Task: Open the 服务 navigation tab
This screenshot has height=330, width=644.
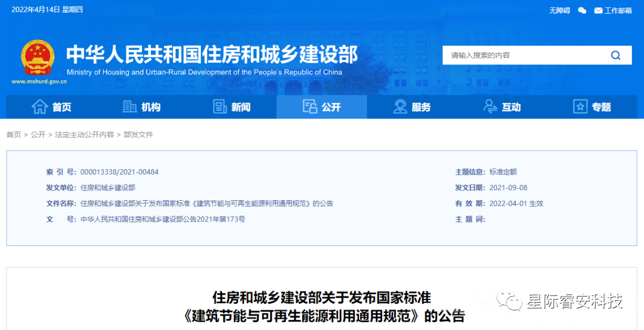Action: (x=411, y=107)
